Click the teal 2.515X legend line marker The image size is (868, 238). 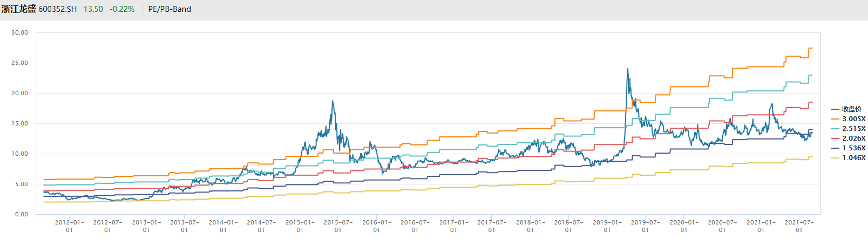[x=835, y=129]
